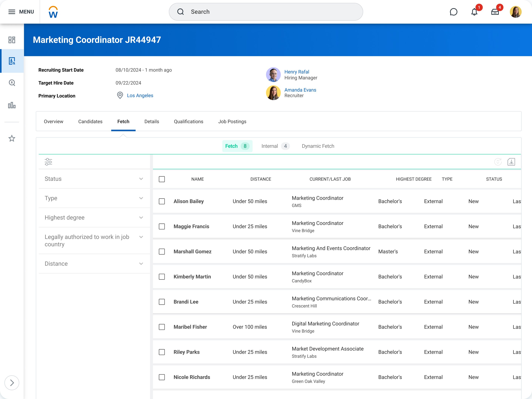Download the candidate results list
Image resolution: width=532 pixels, height=399 pixels.
pos(511,162)
